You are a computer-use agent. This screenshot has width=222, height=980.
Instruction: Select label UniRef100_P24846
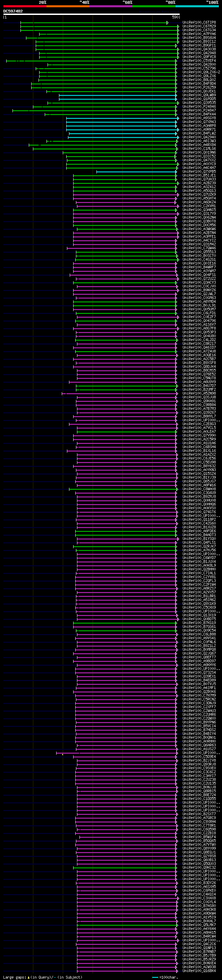[x=199, y=106]
